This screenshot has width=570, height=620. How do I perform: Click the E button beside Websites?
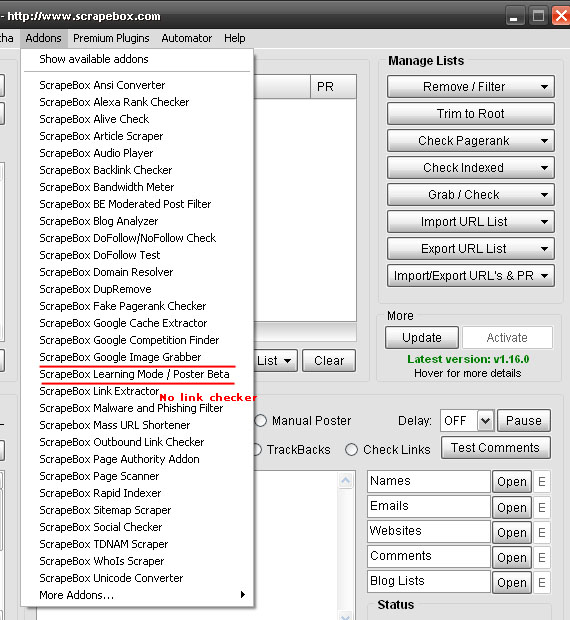click(x=542, y=533)
